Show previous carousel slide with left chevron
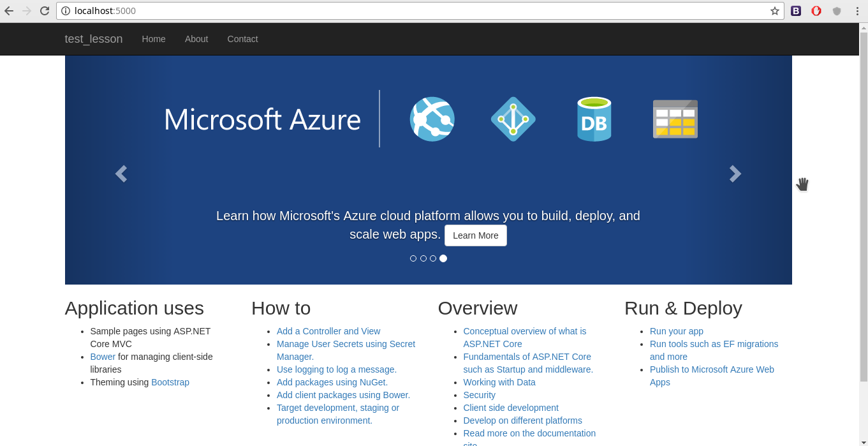The width and height of the screenshot is (868, 446). 121,174
